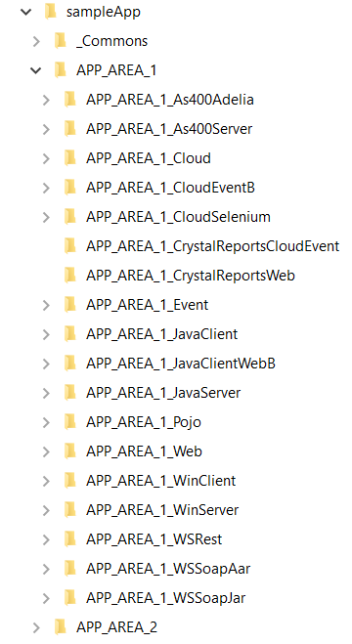
Task: Expand the _Commons folder
Action: click(36, 41)
